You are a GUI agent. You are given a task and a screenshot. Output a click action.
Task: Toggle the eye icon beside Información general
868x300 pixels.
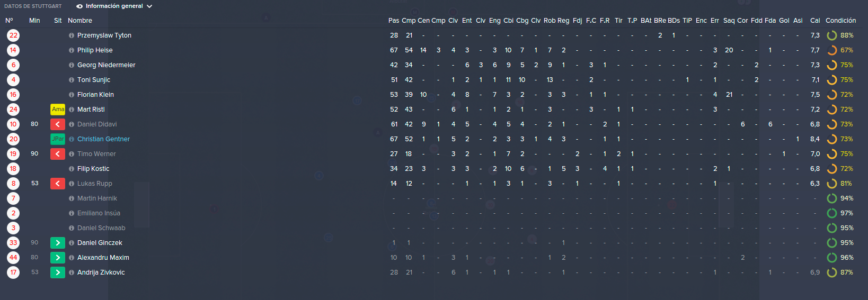[79, 6]
